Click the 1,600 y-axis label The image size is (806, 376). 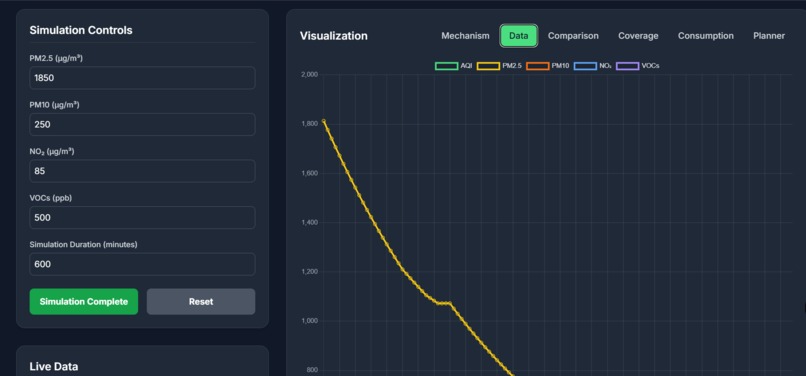309,173
